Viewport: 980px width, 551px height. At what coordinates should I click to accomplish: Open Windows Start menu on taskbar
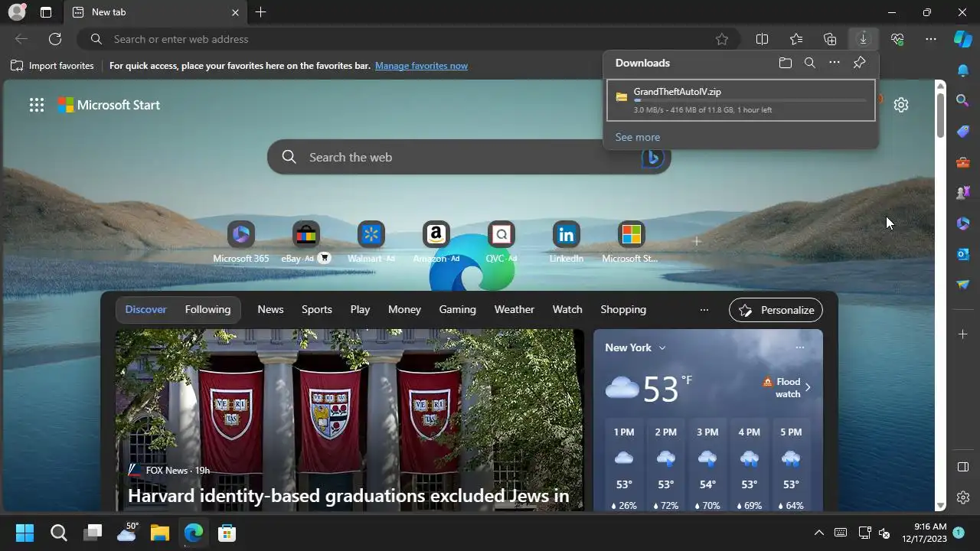[x=25, y=533]
